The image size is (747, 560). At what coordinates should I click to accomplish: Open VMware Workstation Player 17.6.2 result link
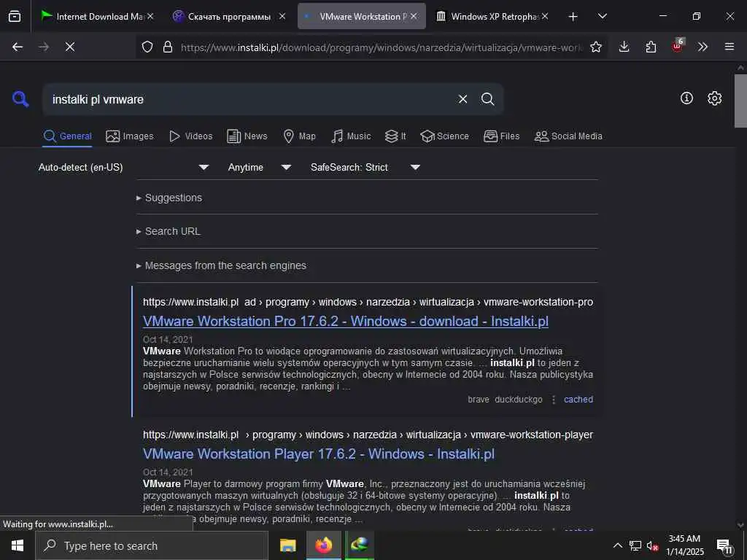pos(319,454)
